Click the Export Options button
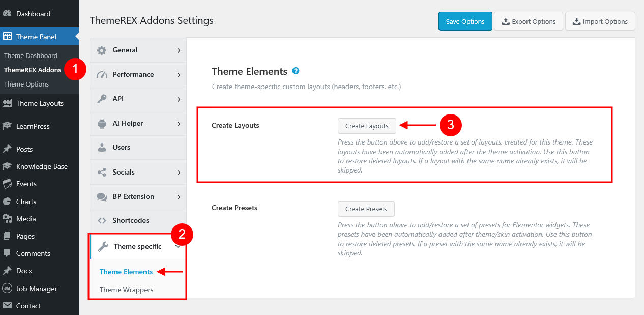This screenshot has width=644, height=315. 529,21
